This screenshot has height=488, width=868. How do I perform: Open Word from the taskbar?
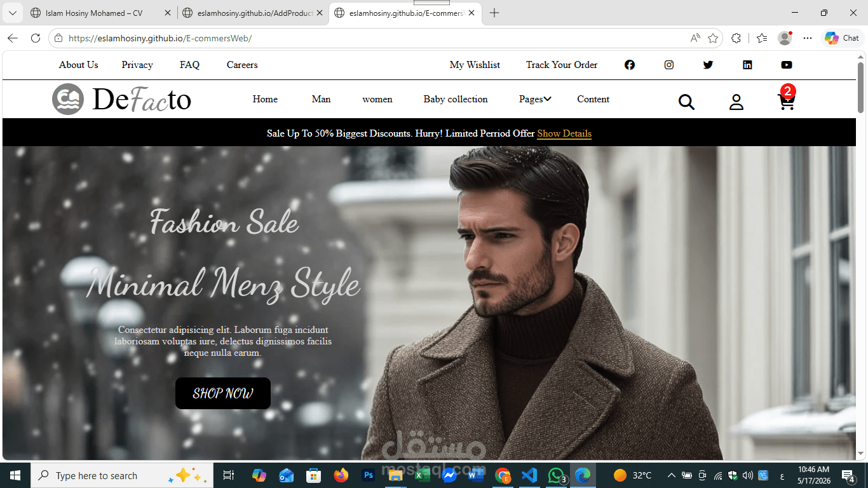tap(476, 475)
